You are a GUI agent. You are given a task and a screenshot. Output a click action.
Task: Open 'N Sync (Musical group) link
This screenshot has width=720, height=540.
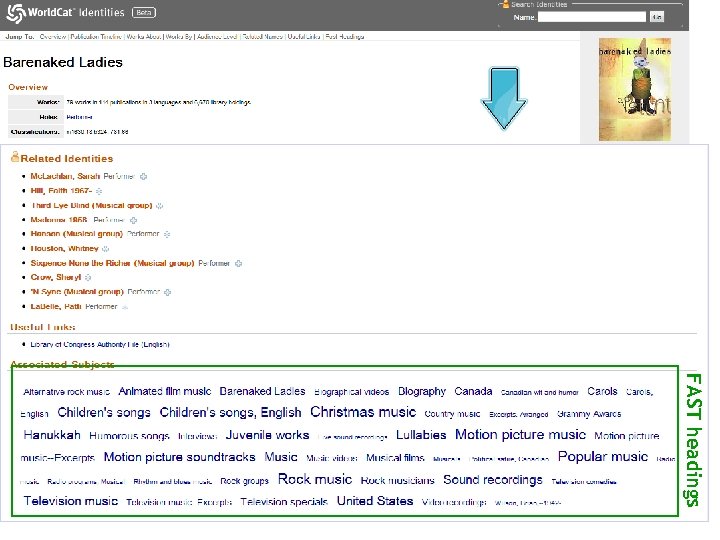(77, 292)
